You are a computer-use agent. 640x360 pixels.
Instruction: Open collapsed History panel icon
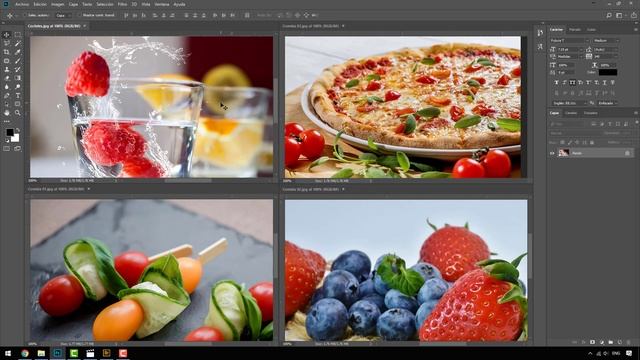[540, 33]
